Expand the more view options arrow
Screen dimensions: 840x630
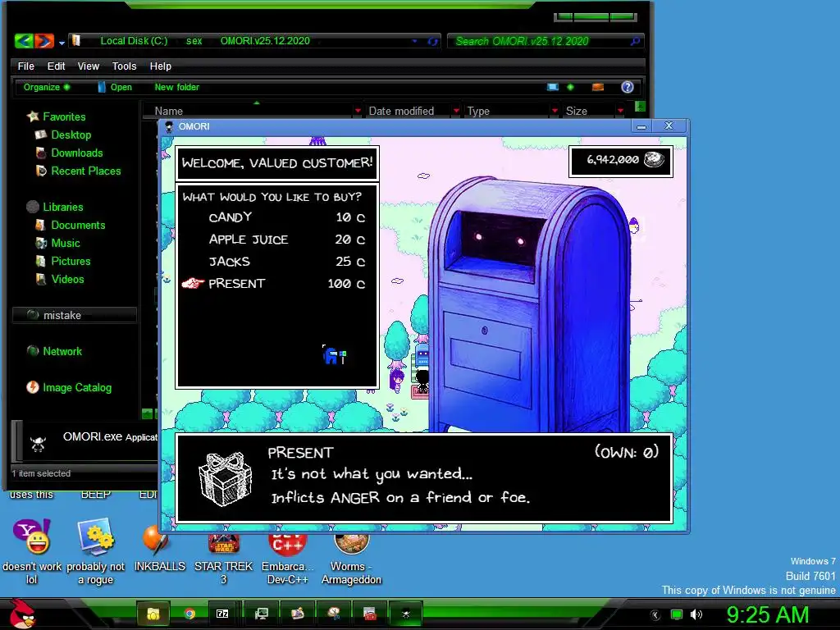pyautogui.click(x=570, y=87)
